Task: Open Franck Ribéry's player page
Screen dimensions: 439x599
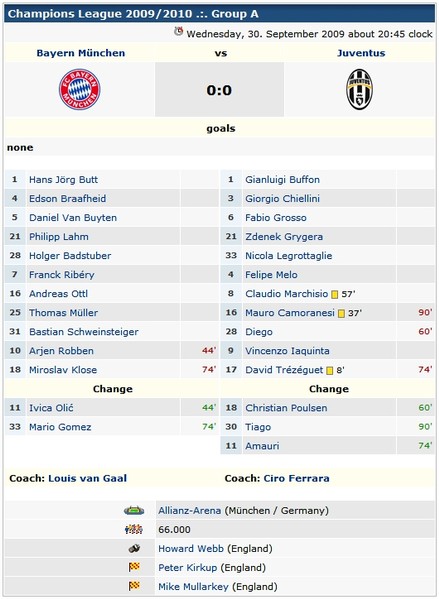Action: tap(62, 275)
